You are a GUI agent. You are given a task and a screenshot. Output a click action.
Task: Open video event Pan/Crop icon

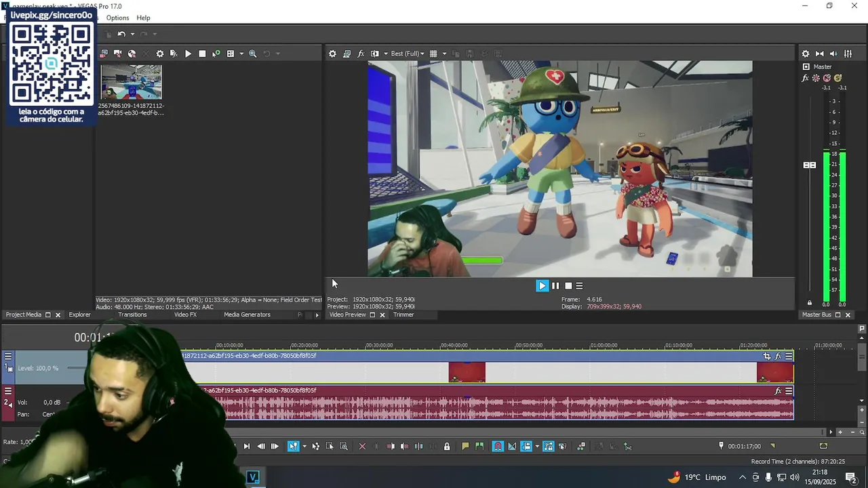pos(767,356)
